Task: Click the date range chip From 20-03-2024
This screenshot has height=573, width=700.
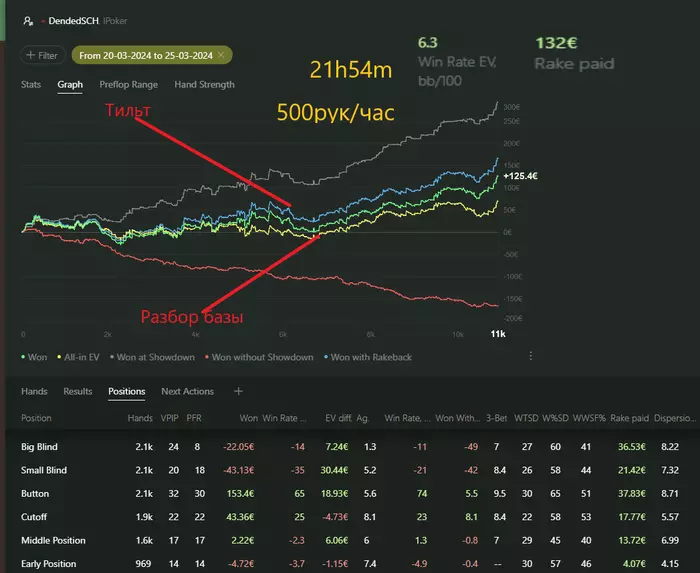Action: pos(152,55)
